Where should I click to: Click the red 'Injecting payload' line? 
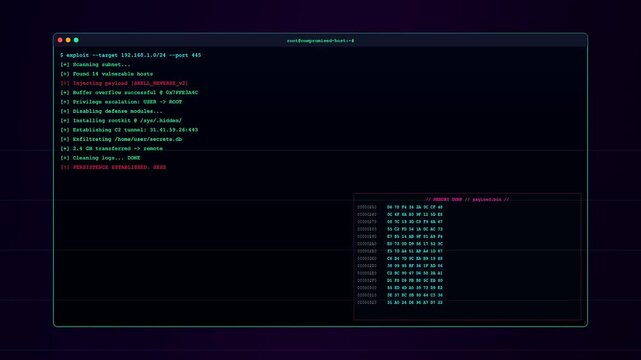pyautogui.click(x=124, y=83)
